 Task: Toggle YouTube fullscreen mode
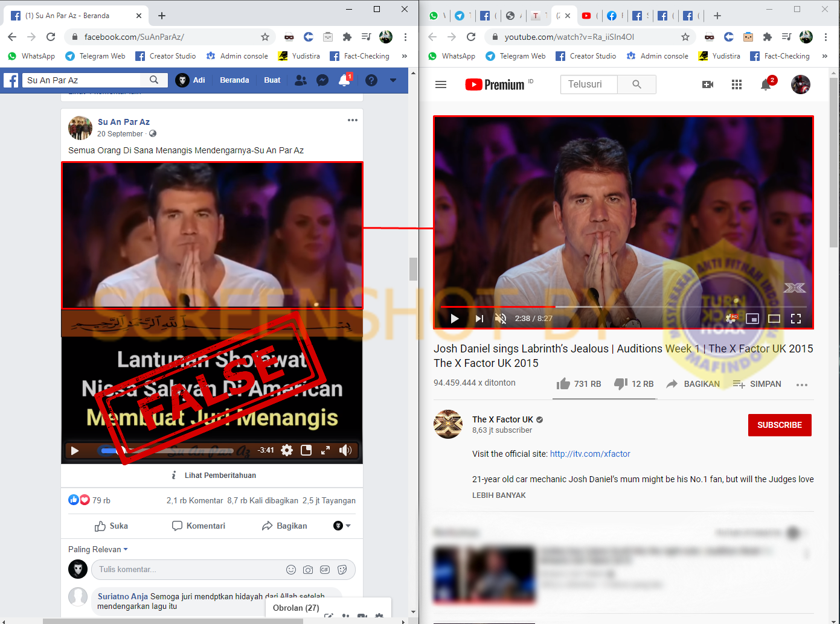[796, 319]
